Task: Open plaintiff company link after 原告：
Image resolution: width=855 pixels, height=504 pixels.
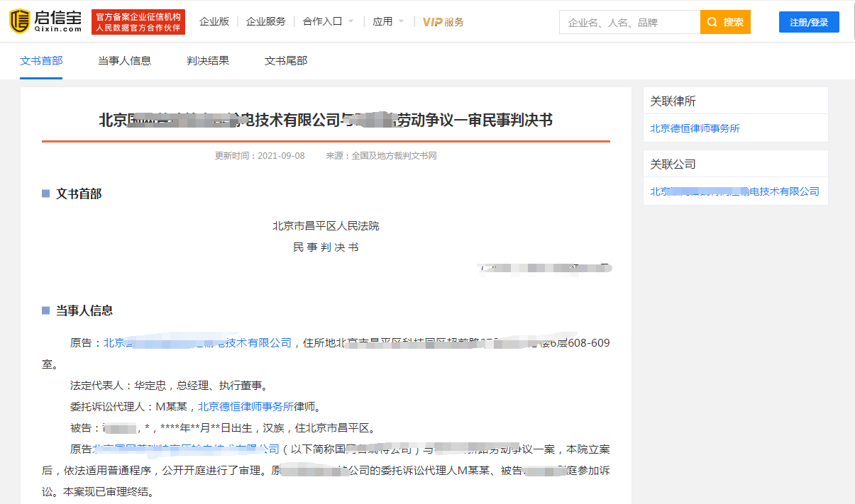Action: [x=198, y=342]
